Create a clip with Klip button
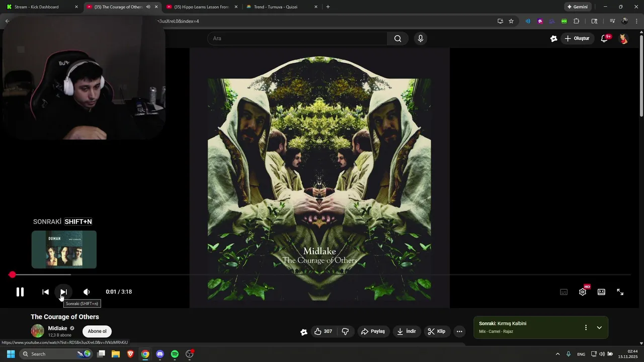This screenshot has width=644, height=362. [436, 331]
